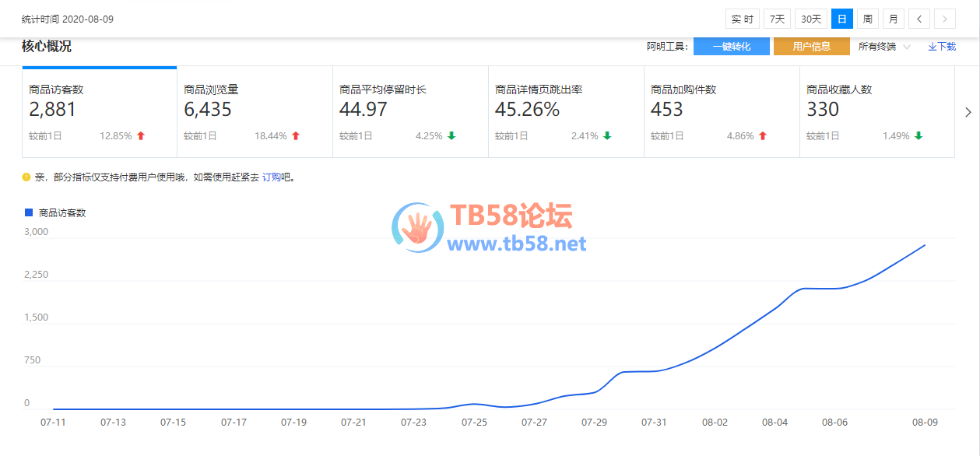Viewport: 980px width, 456px height.
Task: Select the 周 weekly tab
Action: [867, 19]
